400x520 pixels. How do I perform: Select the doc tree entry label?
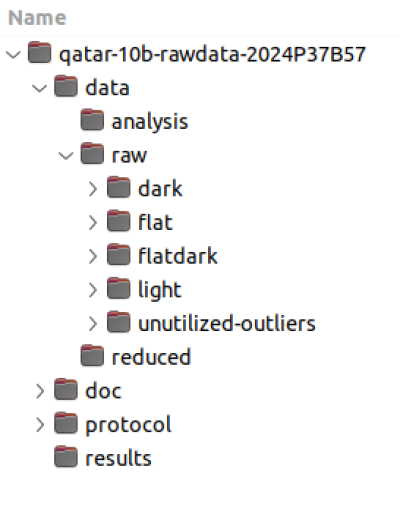(x=103, y=391)
